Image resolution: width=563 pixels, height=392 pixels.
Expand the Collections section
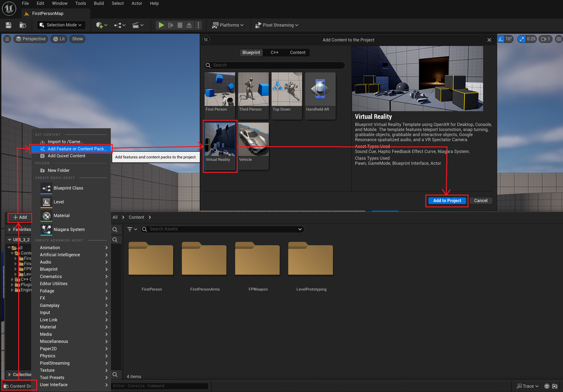coord(10,375)
